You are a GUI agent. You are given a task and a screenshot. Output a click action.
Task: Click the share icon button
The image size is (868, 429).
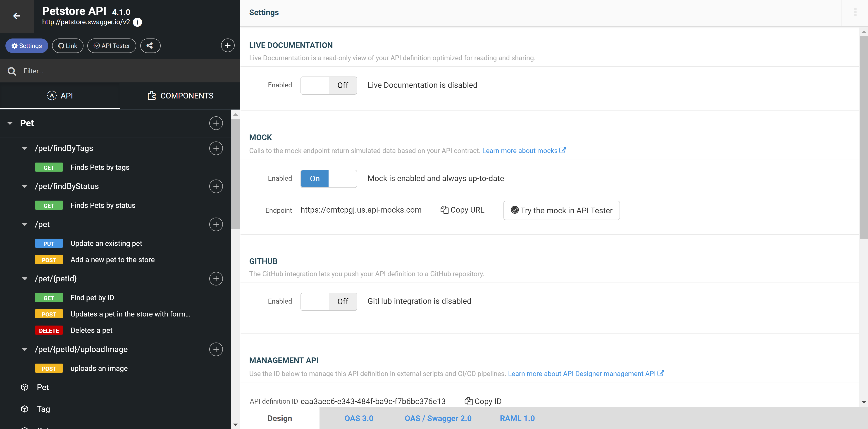[x=150, y=46]
